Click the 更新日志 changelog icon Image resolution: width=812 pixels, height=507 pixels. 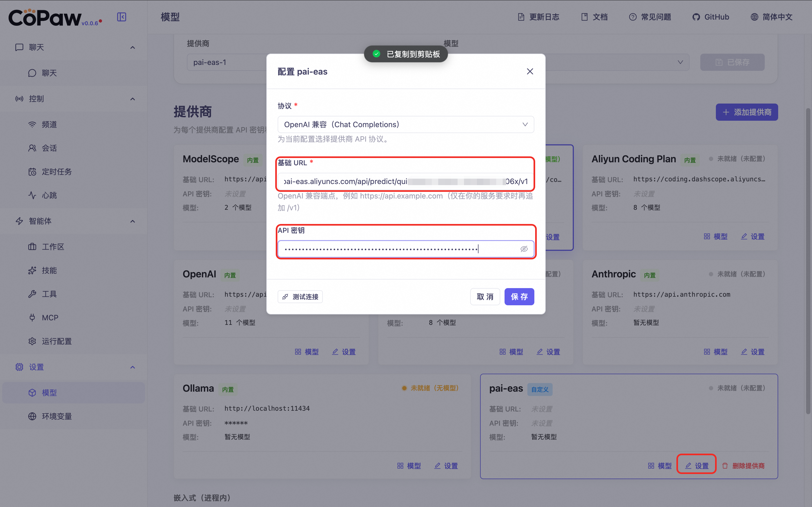pos(521,17)
